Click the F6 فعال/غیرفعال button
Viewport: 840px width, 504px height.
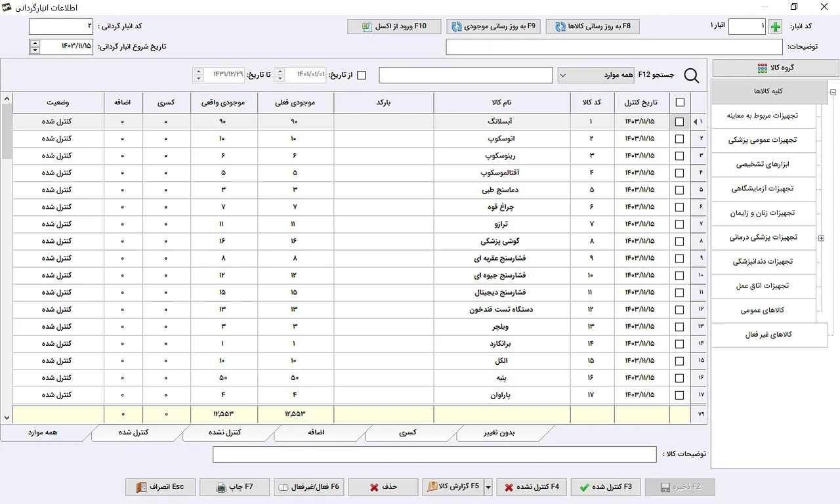click(x=309, y=487)
